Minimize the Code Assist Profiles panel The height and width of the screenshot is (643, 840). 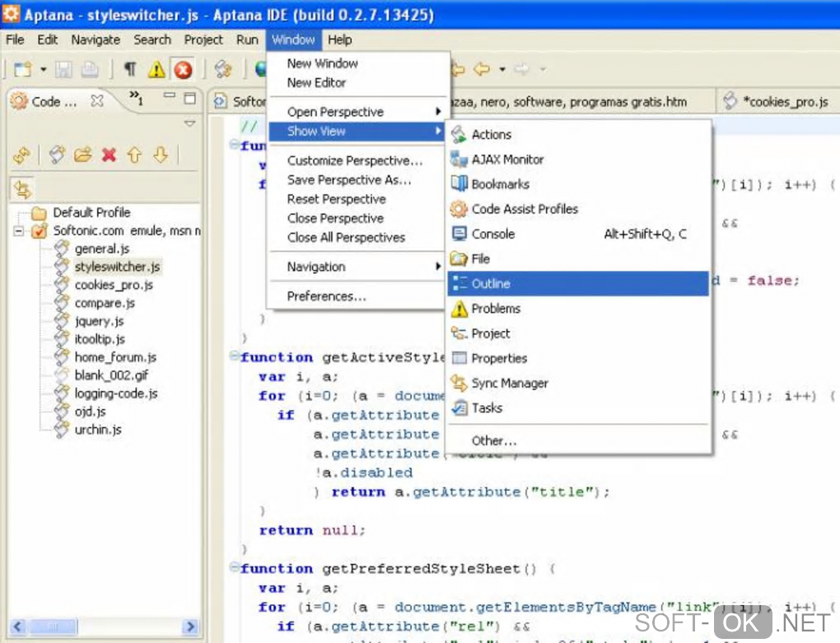170,96
